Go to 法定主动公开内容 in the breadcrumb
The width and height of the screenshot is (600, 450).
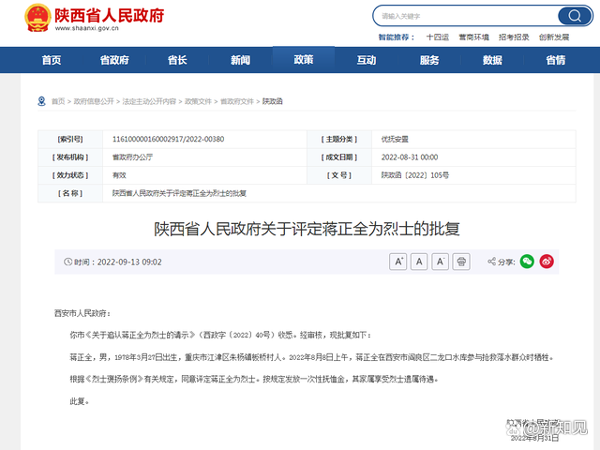point(149,101)
